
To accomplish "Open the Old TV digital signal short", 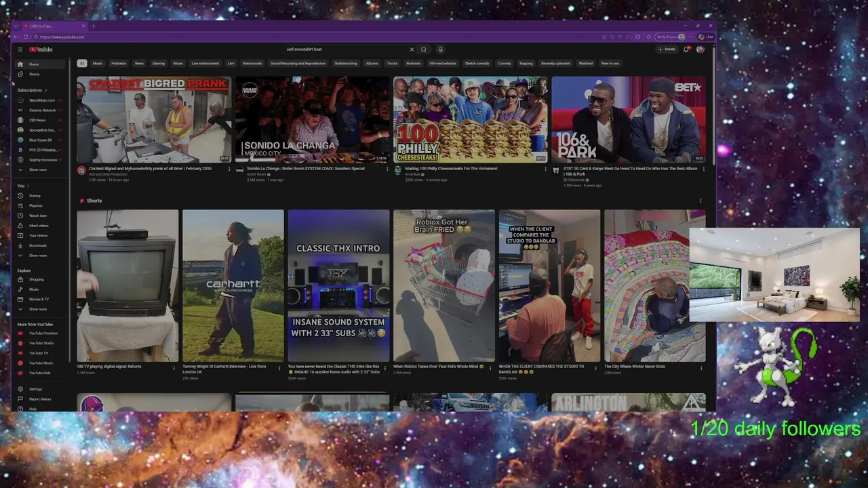I will click(x=127, y=286).
